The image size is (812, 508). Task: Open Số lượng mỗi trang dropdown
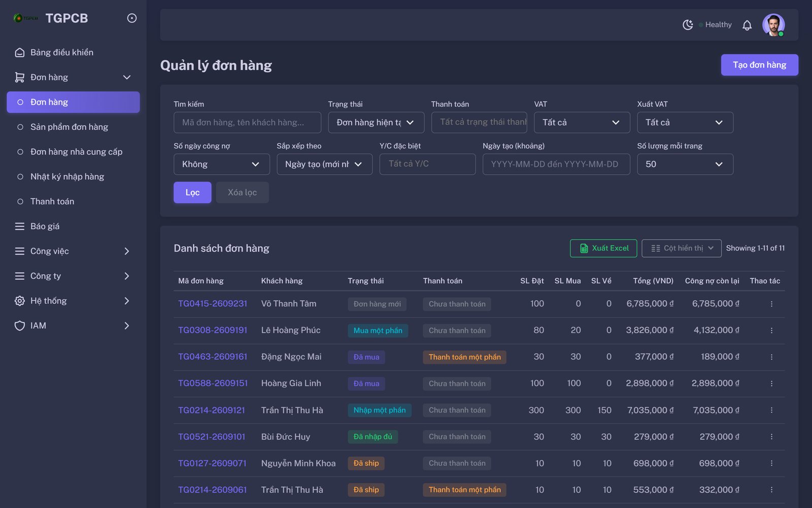685,164
